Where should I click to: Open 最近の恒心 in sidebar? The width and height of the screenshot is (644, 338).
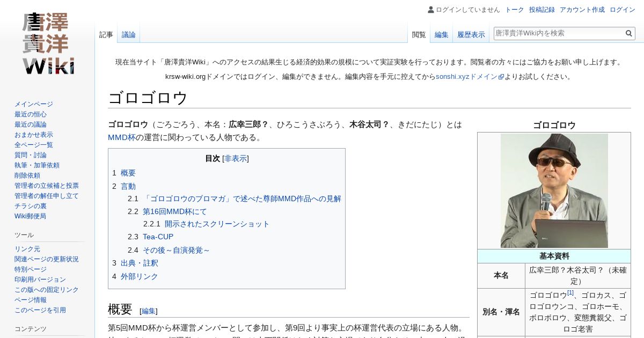tap(31, 114)
